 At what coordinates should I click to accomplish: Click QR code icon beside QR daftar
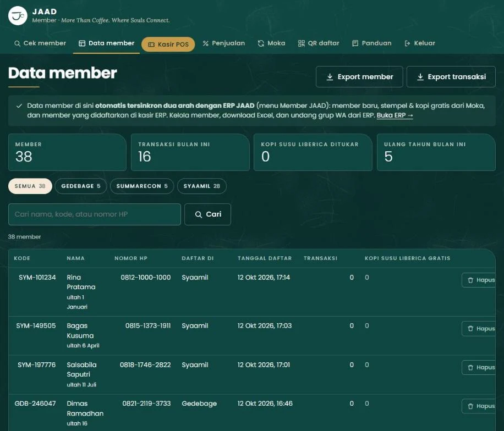(x=301, y=43)
